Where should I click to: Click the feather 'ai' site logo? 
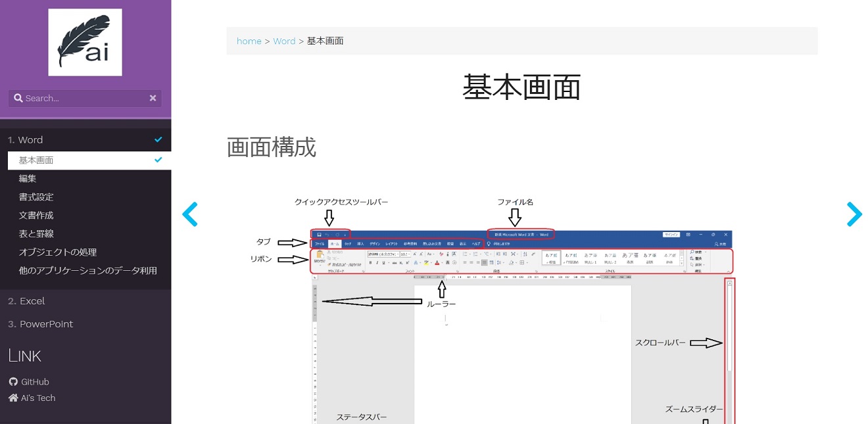click(x=85, y=42)
